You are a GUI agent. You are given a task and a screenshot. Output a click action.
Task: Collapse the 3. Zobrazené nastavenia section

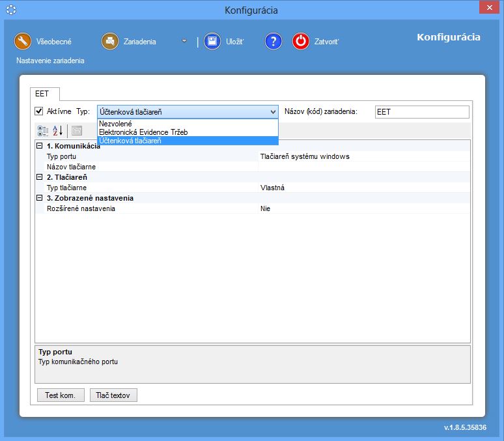[x=40, y=198]
